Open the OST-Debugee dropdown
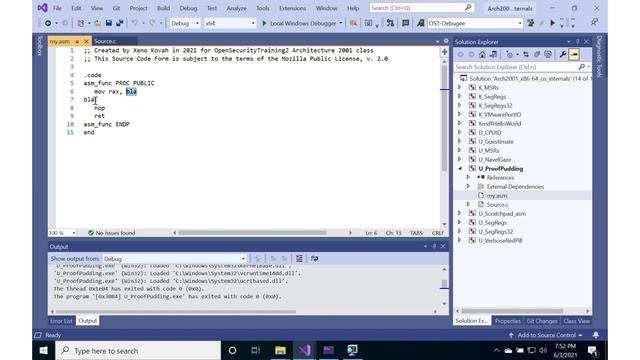Image resolution: width=640 pixels, height=360 pixels. pyautogui.click(x=475, y=23)
